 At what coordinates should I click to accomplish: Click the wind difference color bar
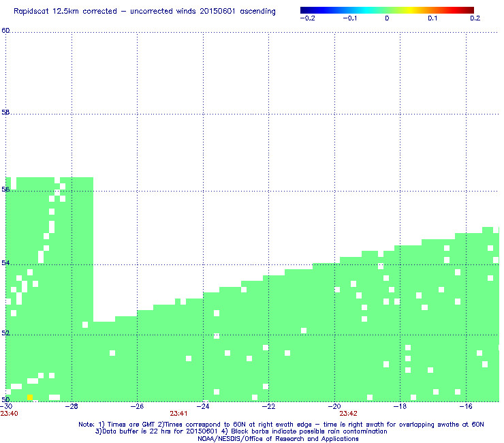pos(387,10)
